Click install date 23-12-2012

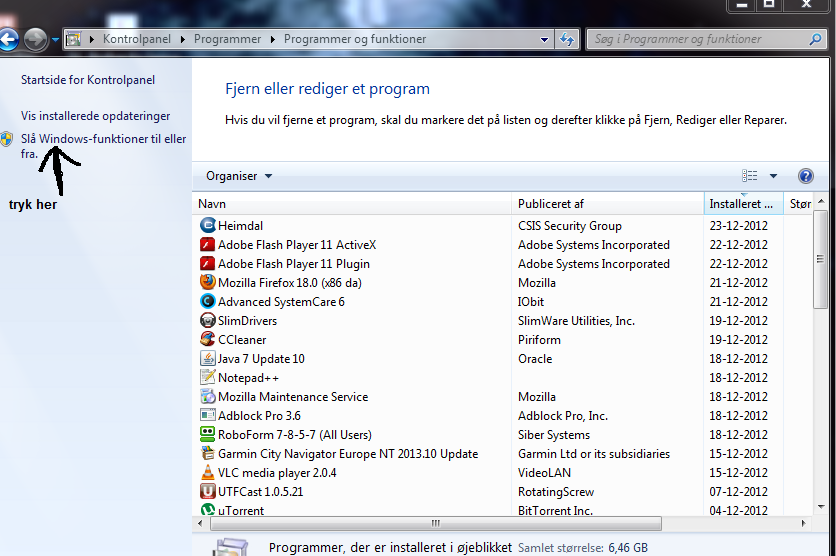coord(738,225)
